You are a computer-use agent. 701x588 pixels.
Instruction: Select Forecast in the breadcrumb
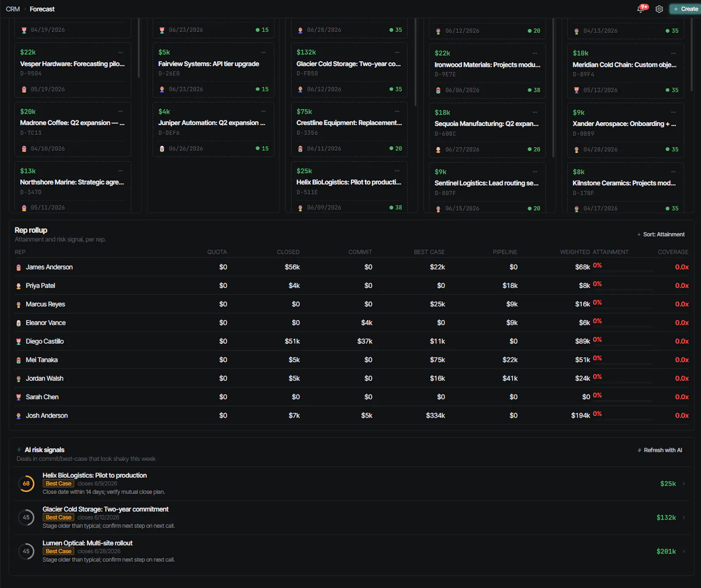(42, 9)
